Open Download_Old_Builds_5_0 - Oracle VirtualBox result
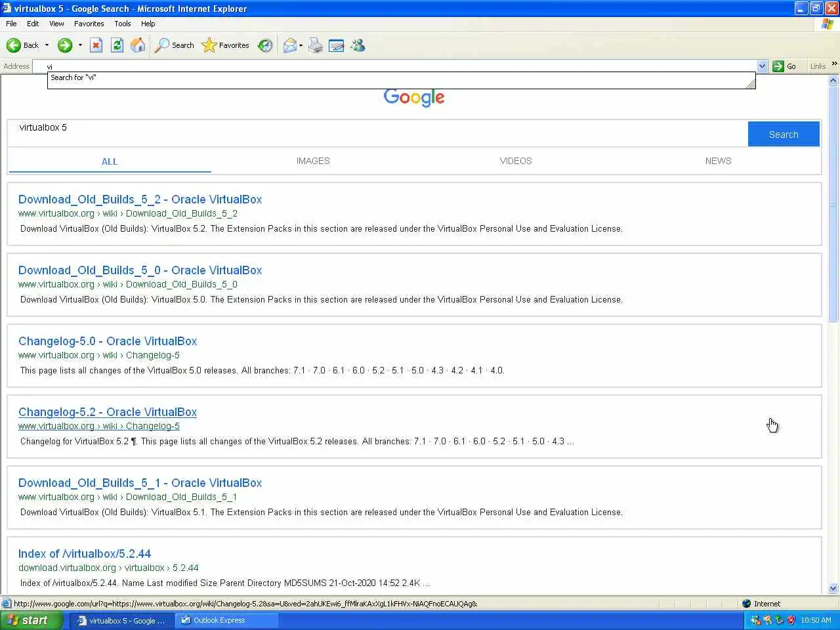 tap(140, 270)
